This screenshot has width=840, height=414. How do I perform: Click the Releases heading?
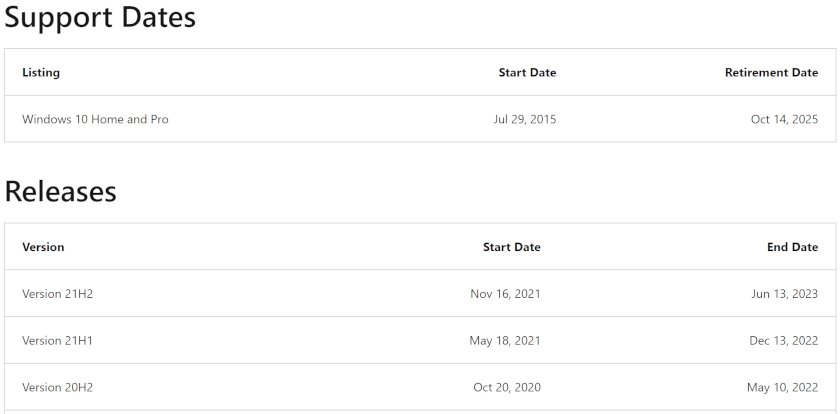coord(61,191)
